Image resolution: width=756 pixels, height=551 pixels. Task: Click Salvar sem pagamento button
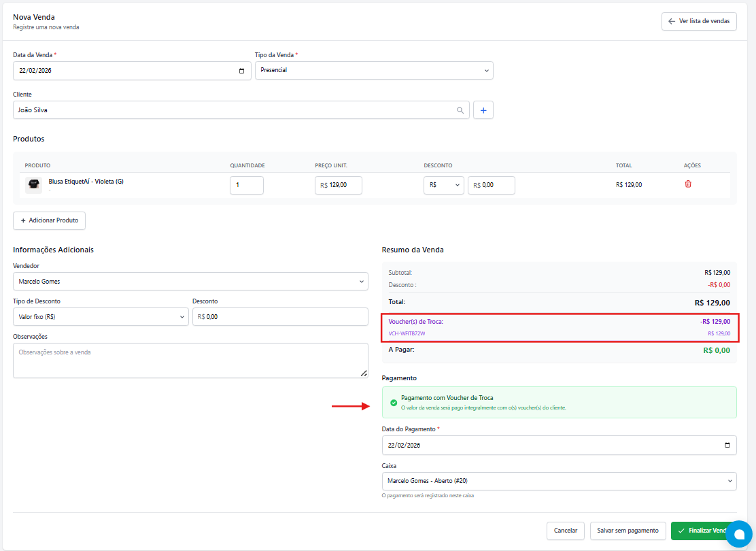pyautogui.click(x=628, y=531)
